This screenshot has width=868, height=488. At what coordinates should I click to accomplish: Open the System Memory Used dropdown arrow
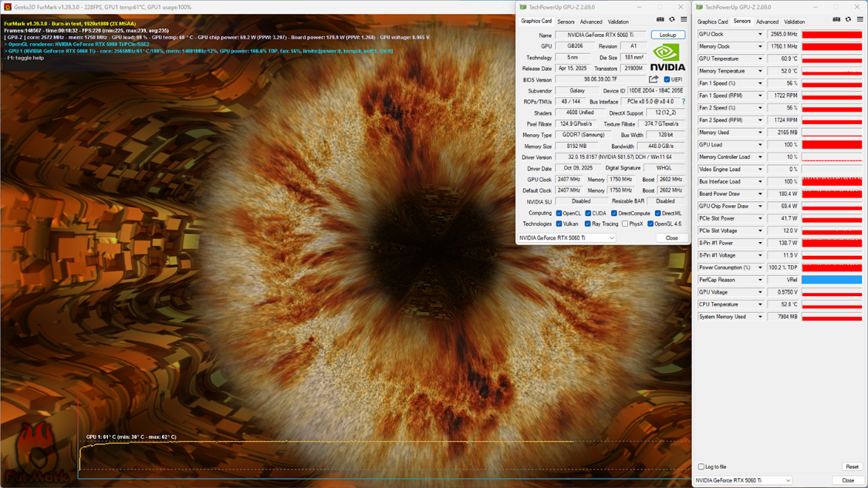tap(760, 317)
